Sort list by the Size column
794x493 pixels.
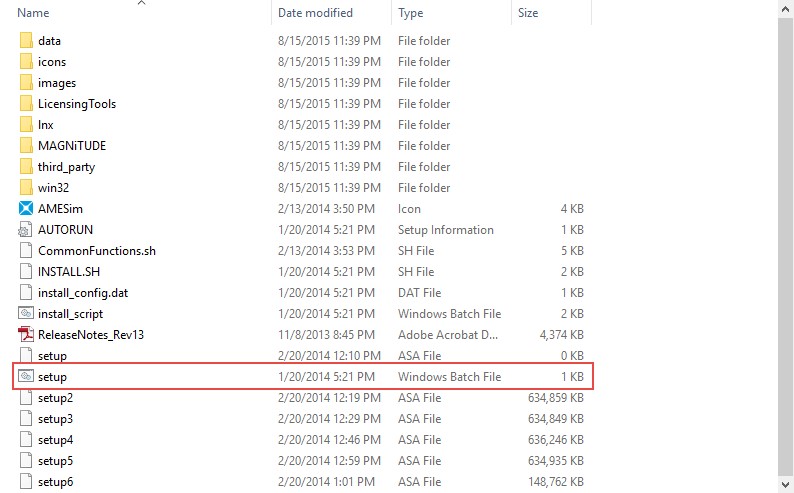click(x=528, y=13)
